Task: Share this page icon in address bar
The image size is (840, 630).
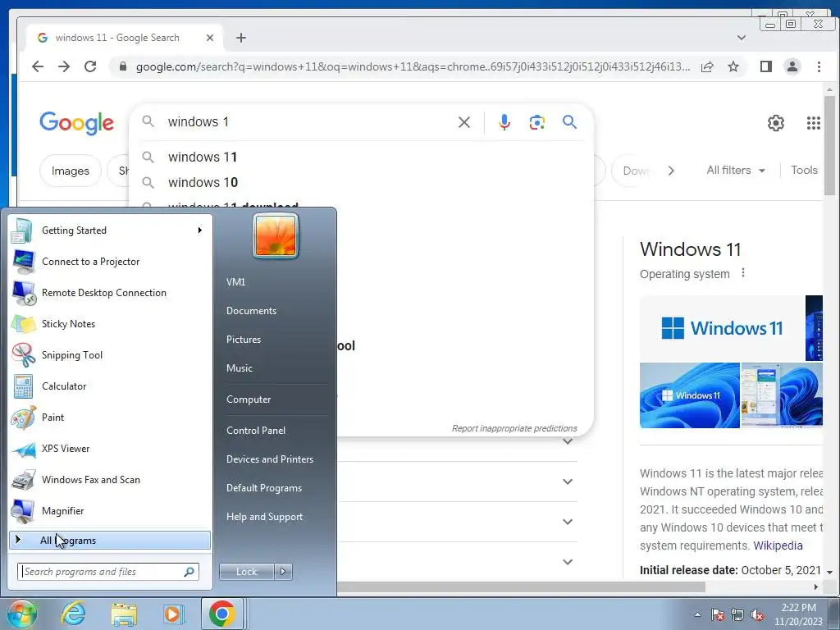Action: coord(707,66)
